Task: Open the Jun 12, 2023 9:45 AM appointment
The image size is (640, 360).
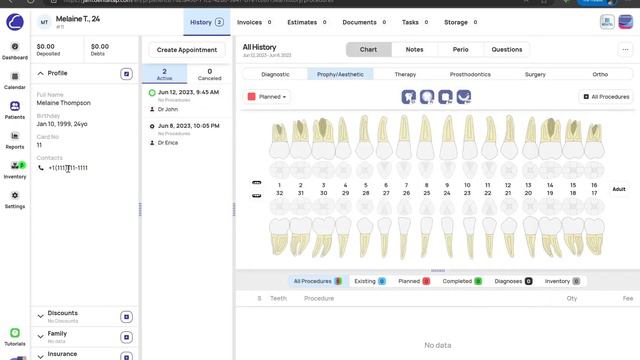Action: pyautogui.click(x=187, y=100)
